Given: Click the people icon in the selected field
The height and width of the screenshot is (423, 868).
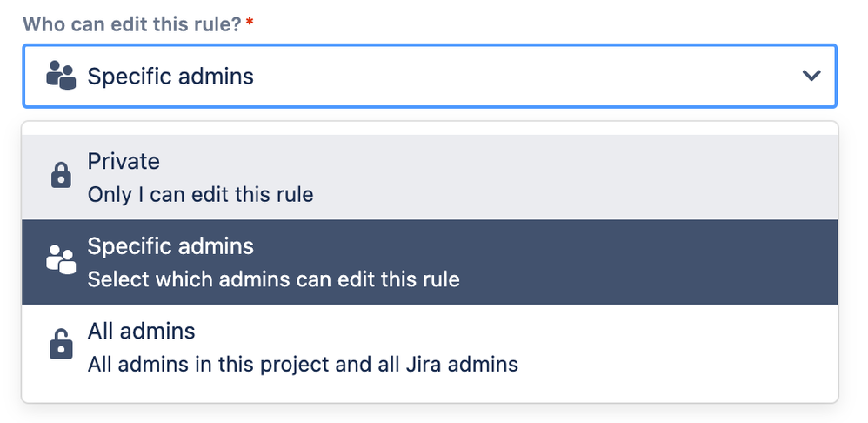Looking at the screenshot, I should click(61, 76).
